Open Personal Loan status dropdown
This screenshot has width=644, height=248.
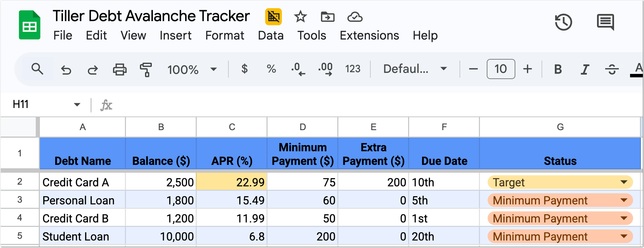coord(624,200)
